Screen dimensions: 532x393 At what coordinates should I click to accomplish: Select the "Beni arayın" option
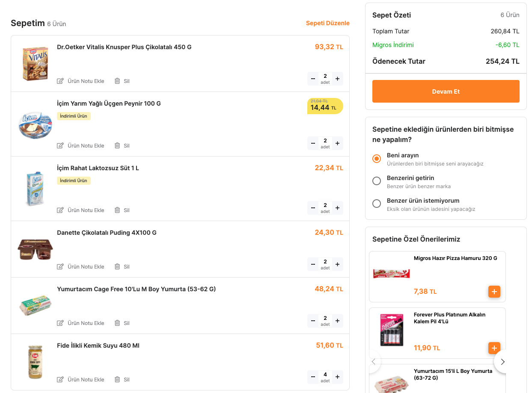377,159
